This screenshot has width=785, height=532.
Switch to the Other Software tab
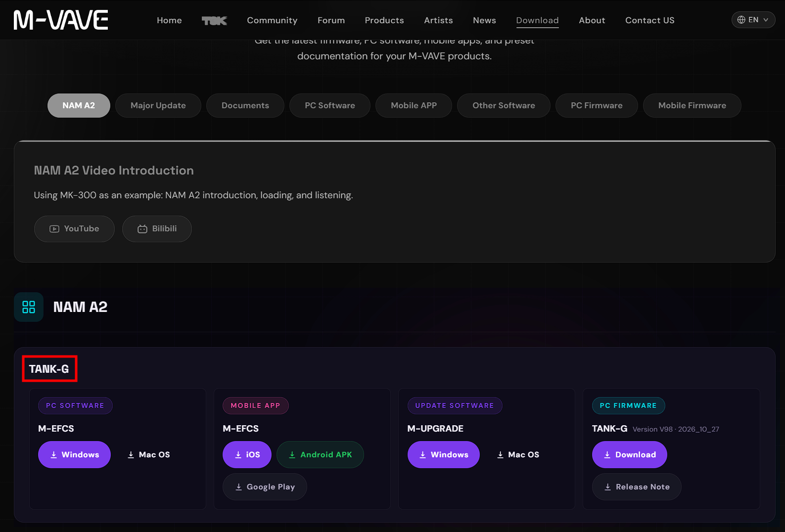tap(504, 105)
